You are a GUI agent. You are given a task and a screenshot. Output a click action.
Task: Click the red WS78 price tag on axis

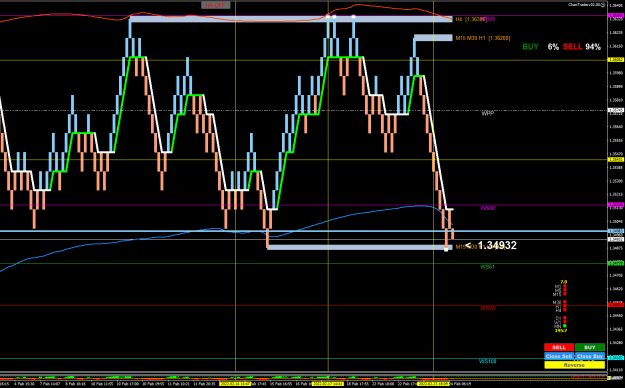616,305
